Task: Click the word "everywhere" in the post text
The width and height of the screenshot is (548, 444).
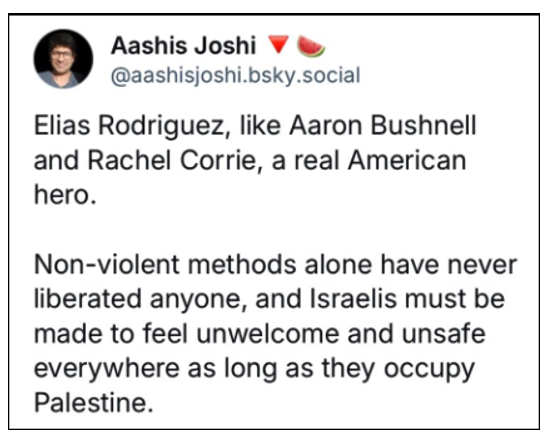Action: [107, 370]
